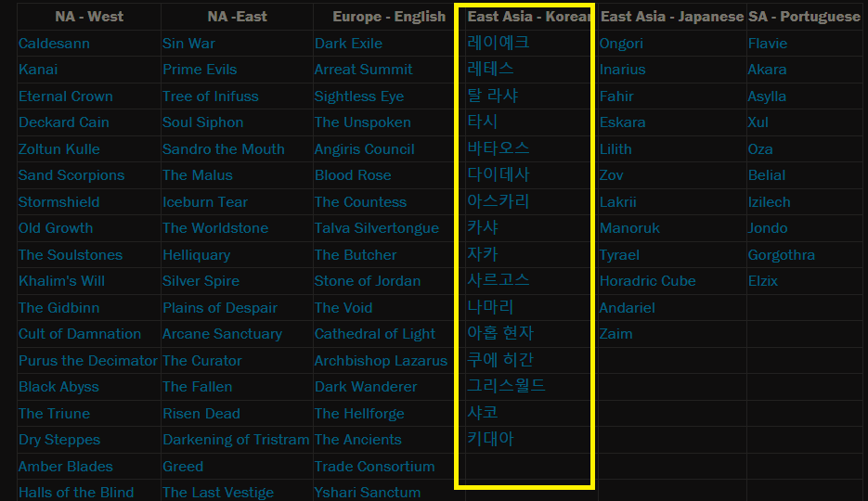Click The Worldstone link
This screenshot has width=868, height=501.
tap(215, 228)
